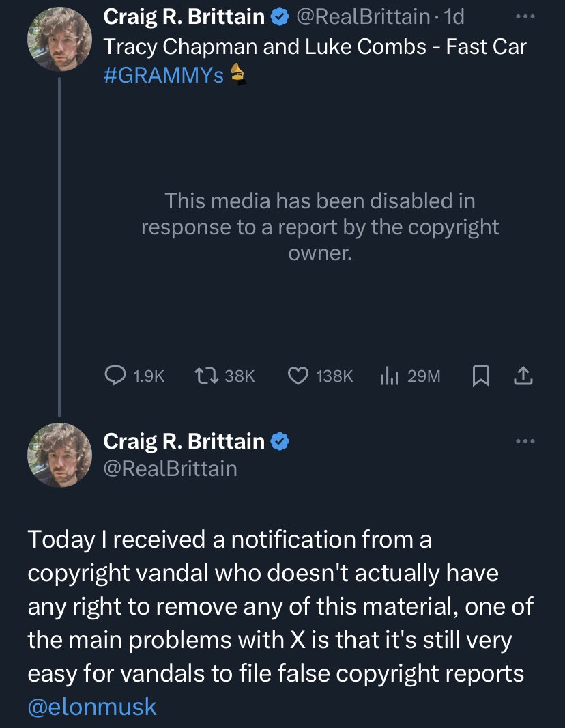Click the #GRAMMYs hashtag
The width and height of the screenshot is (565, 728).
(163, 75)
